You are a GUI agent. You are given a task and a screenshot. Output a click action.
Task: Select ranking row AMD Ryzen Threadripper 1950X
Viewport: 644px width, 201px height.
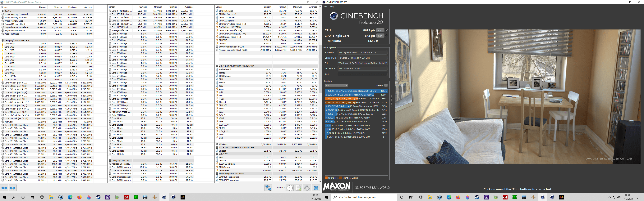point(356,106)
